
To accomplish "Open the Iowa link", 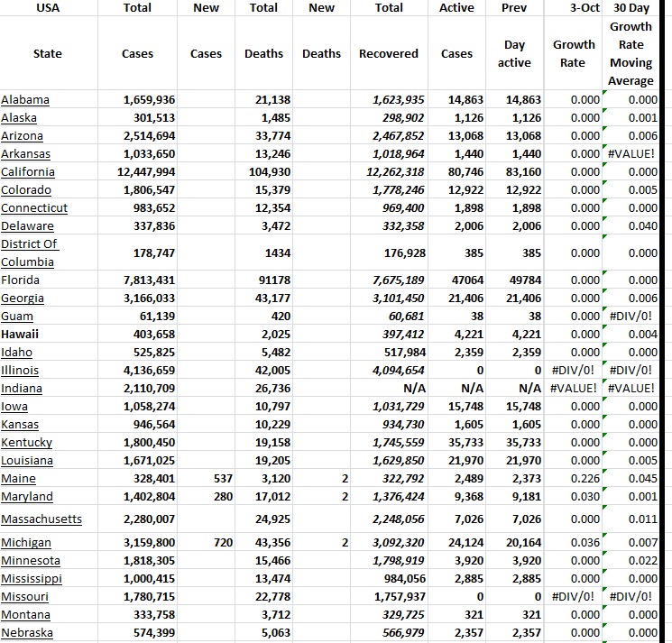I will (x=14, y=406).
